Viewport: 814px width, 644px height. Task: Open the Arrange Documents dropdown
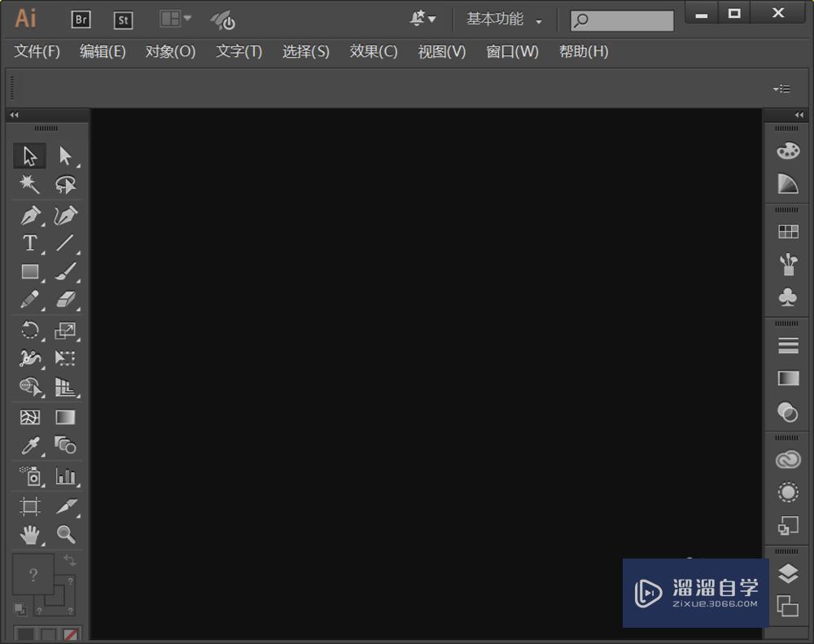(174, 19)
